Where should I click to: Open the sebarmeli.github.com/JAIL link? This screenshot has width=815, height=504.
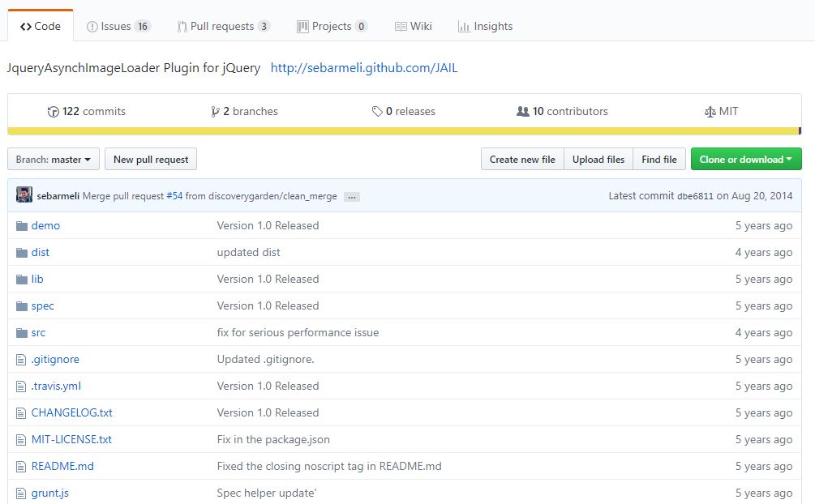(364, 68)
